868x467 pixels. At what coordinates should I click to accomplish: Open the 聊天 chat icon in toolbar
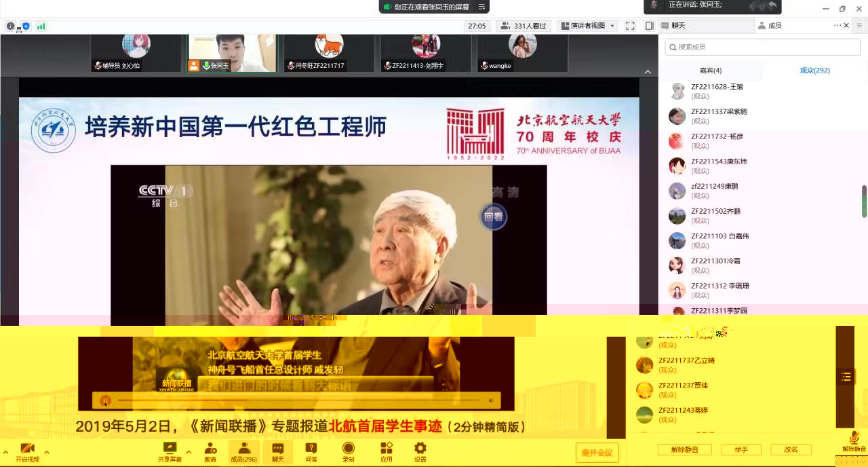point(278,453)
